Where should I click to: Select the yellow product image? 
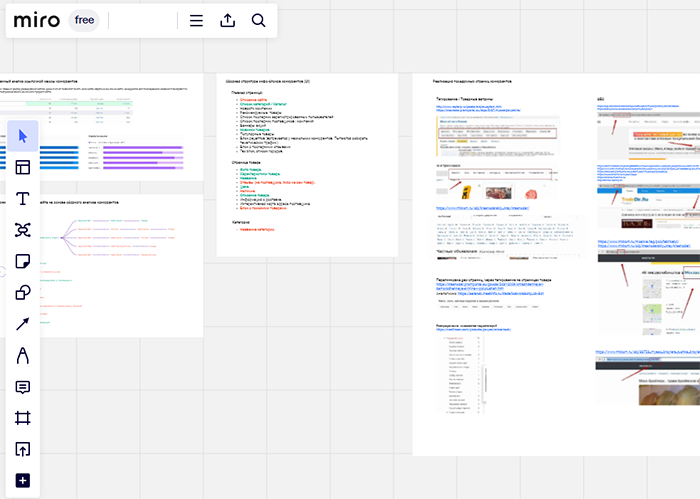pyautogui.click(x=466, y=192)
